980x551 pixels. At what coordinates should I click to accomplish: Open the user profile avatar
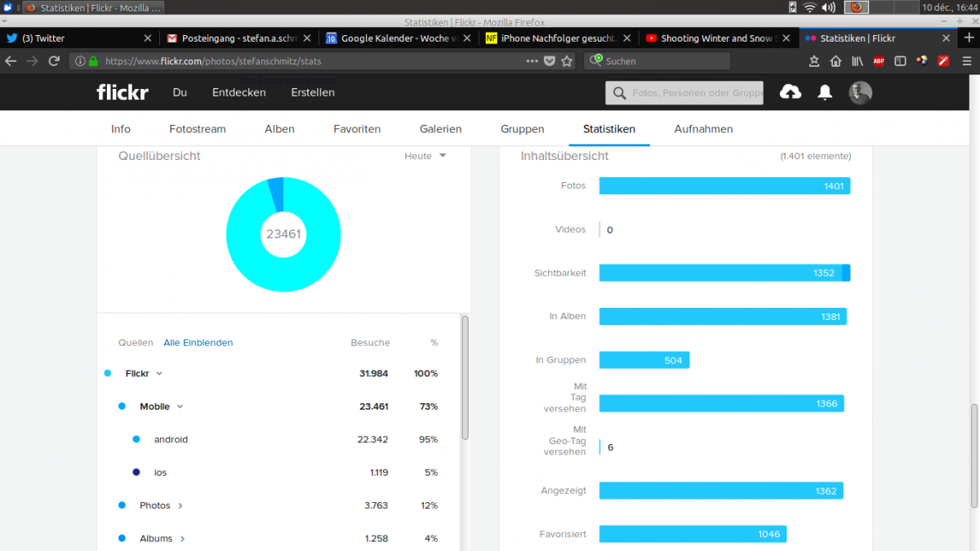pos(861,92)
